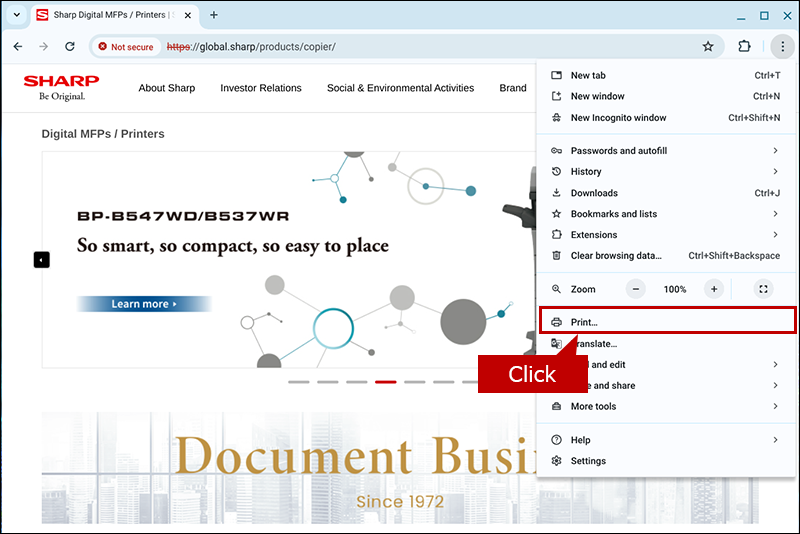Decrease zoom with minus button
Screen dimensions: 800x534
[x=636, y=289]
